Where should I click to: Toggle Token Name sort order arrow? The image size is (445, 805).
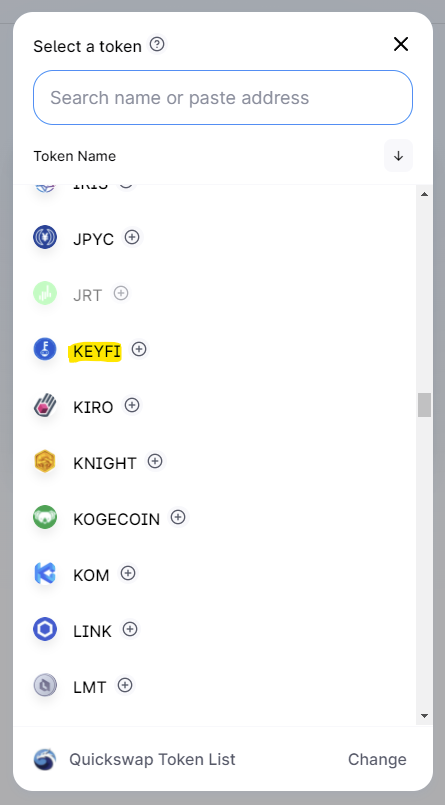pos(398,156)
